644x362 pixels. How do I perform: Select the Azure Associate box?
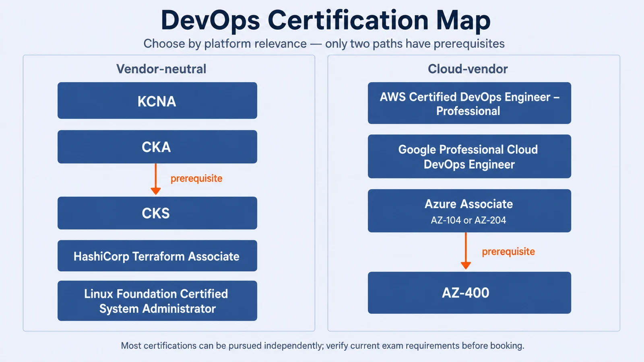469,211
